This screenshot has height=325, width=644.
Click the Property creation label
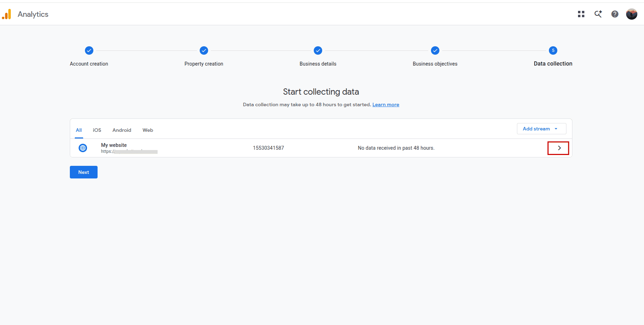point(204,64)
